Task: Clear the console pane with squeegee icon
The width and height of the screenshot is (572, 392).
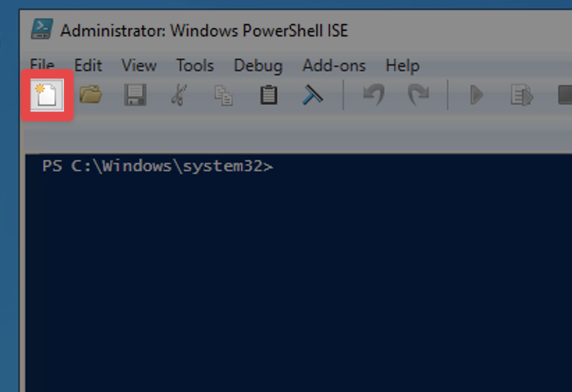Action: coord(312,95)
